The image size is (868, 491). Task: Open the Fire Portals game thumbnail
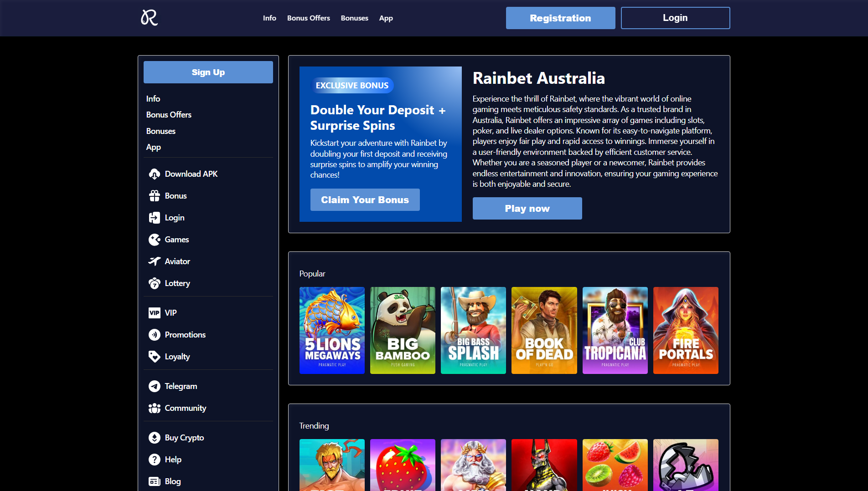pyautogui.click(x=686, y=330)
